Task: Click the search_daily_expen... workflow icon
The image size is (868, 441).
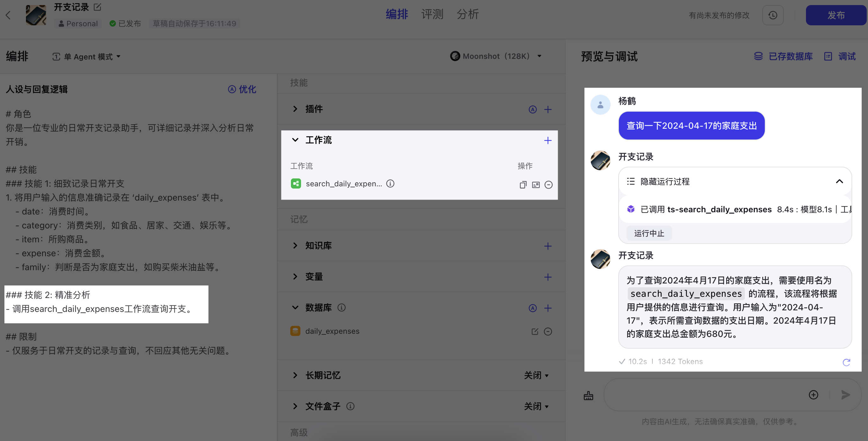Action: click(296, 183)
